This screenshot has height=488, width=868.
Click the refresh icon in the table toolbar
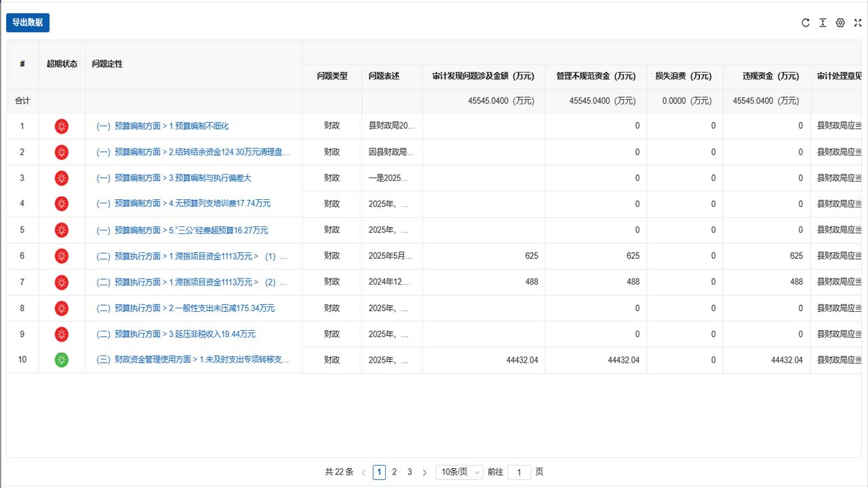click(x=806, y=22)
